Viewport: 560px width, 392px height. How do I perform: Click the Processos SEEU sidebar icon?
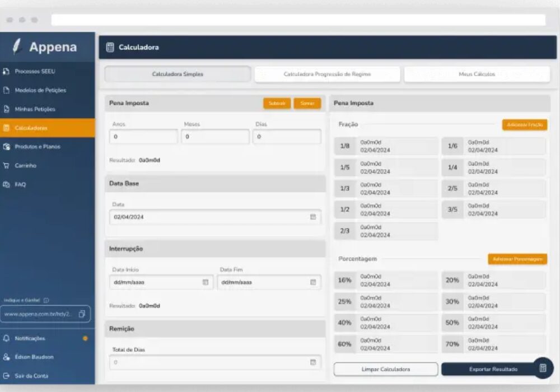tap(7, 72)
